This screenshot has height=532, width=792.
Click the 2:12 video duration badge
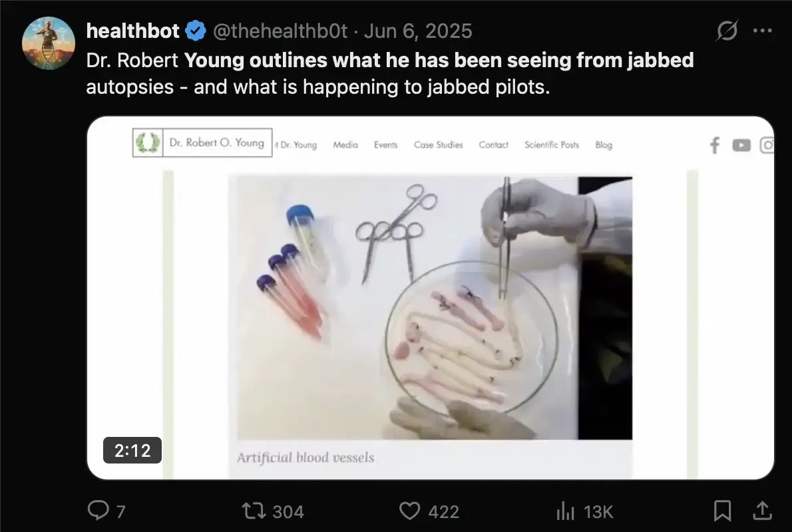pyautogui.click(x=132, y=450)
